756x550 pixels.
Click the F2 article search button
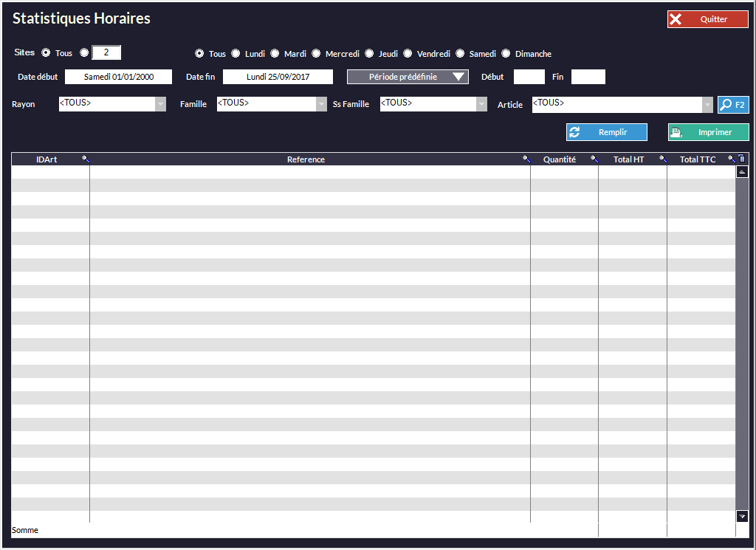tap(733, 105)
